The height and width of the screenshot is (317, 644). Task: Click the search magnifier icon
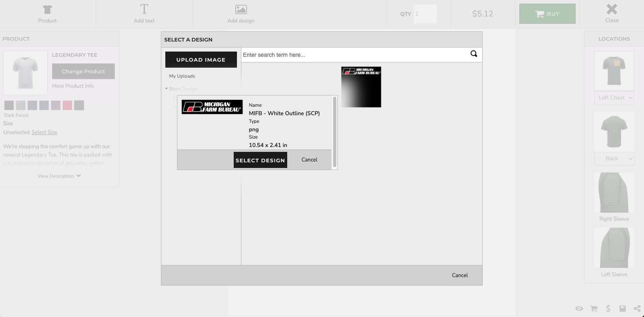coord(474,54)
